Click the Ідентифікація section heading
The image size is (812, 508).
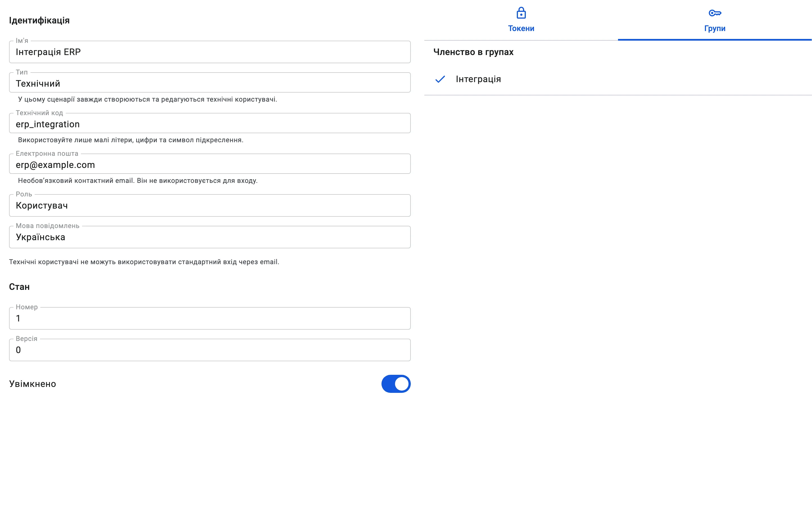(x=39, y=20)
